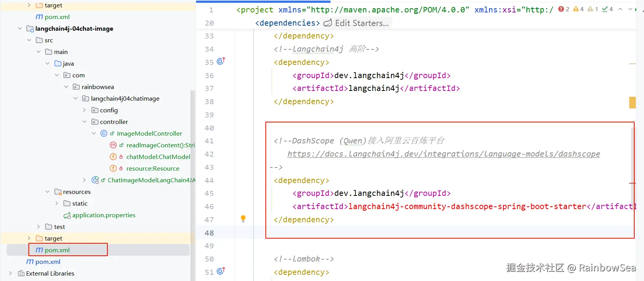Select the chatModel:ChatModel field node
644x281 pixels.
coord(158,157)
